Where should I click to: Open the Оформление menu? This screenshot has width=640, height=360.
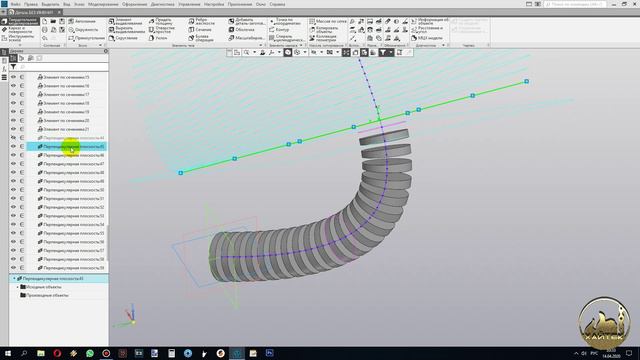134,4
